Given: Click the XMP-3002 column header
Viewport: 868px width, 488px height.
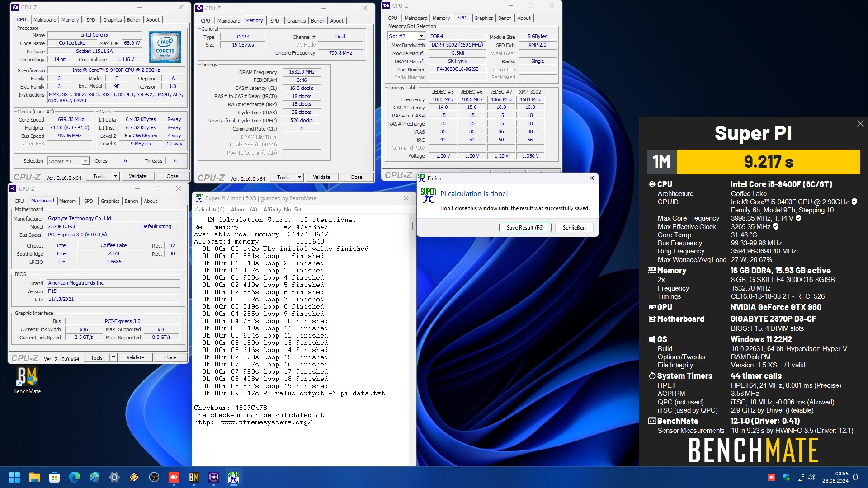Looking at the screenshot, I should pos(530,92).
